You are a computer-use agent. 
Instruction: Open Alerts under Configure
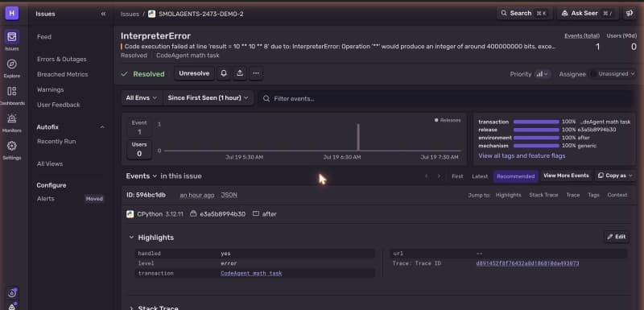click(46, 199)
